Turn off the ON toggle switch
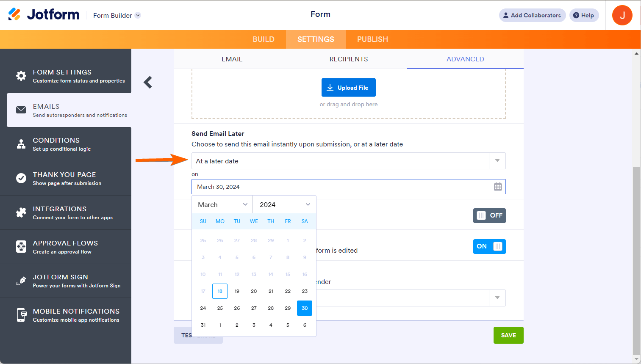This screenshot has height=364, width=641. click(489, 246)
